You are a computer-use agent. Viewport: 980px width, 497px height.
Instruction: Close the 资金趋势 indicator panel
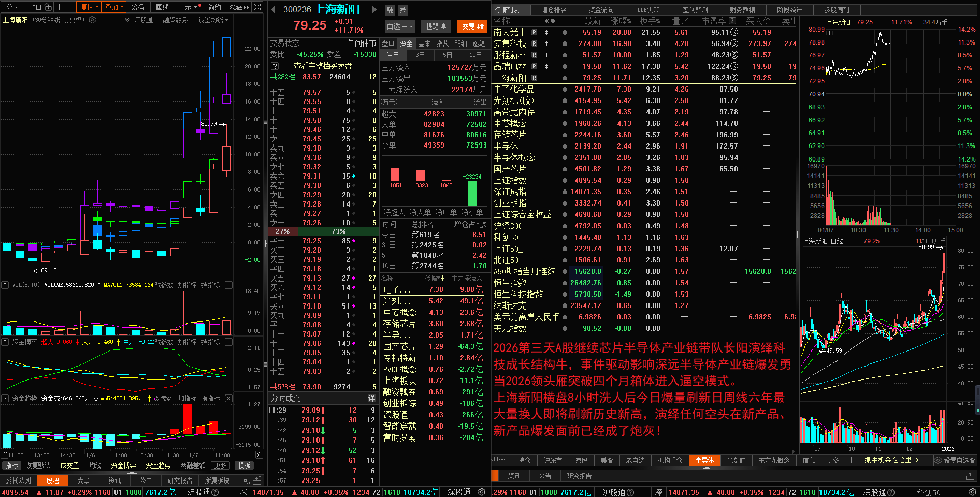pyautogui.click(x=228, y=398)
